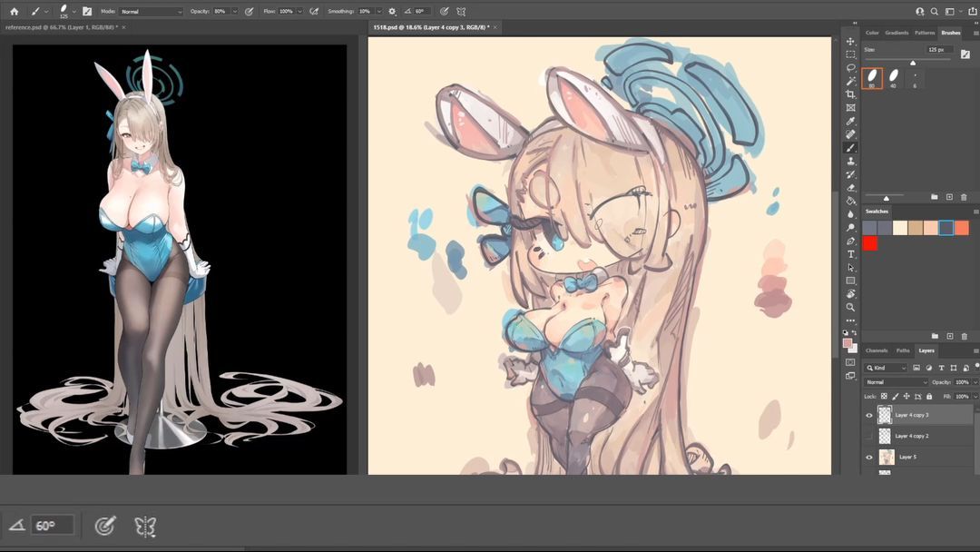Switch to the Gradients panel tab

[897, 33]
